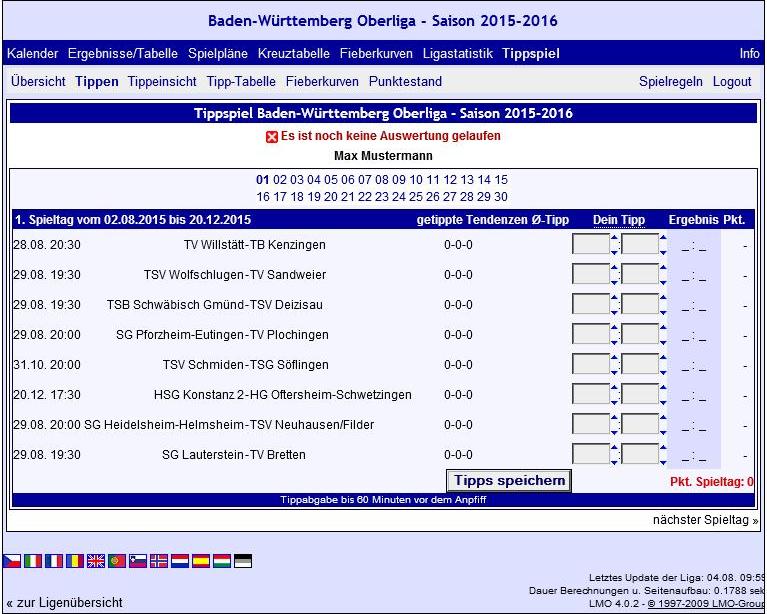The height and width of the screenshot is (614, 767).
Task: Click the Hungarian flag icon
Action: point(222,562)
